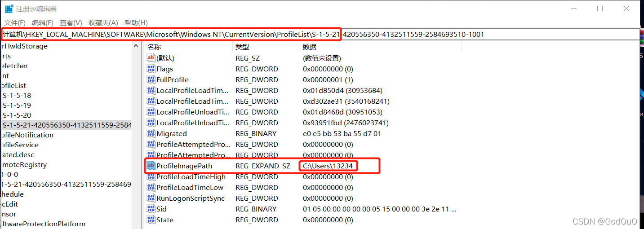Click the RunLogonScriptSync value icon
The image size is (644, 229).
(x=151, y=198)
